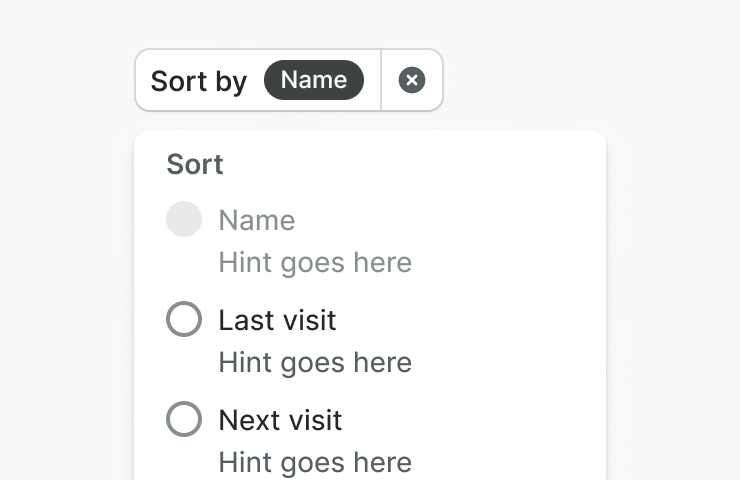Click the hint text under Next visit
This screenshot has height=480, width=740.
click(x=315, y=462)
